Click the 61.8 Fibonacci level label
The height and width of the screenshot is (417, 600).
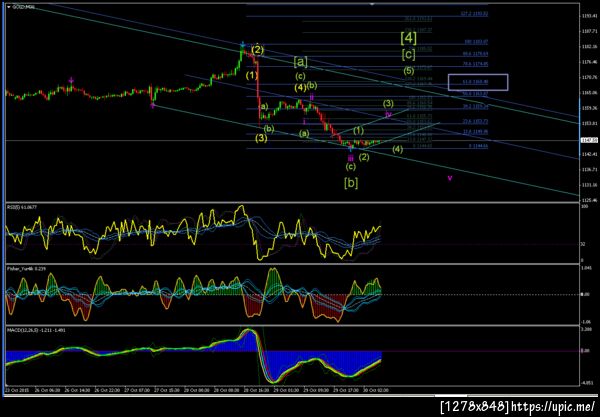475,82
